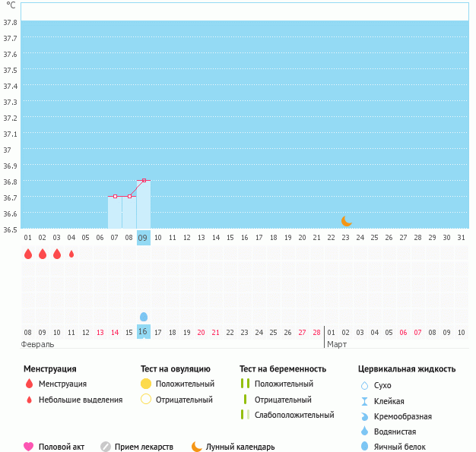
Task: Click the Лунный календарь legend label
Action: [x=241, y=447]
